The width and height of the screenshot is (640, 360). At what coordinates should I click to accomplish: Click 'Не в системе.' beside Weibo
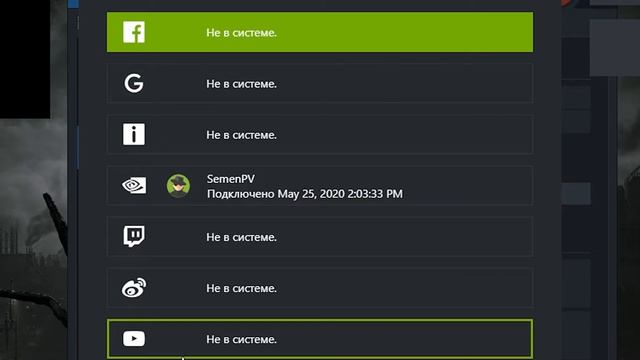click(x=241, y=288)
